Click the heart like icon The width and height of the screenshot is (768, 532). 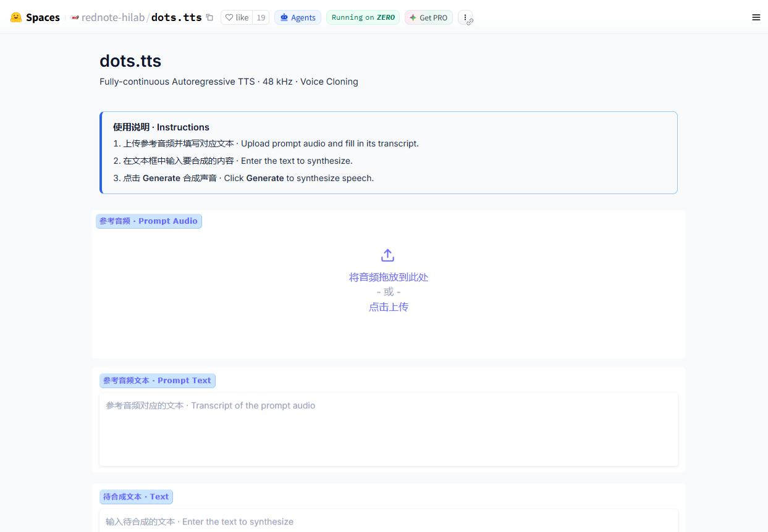(x=229, y=17)
